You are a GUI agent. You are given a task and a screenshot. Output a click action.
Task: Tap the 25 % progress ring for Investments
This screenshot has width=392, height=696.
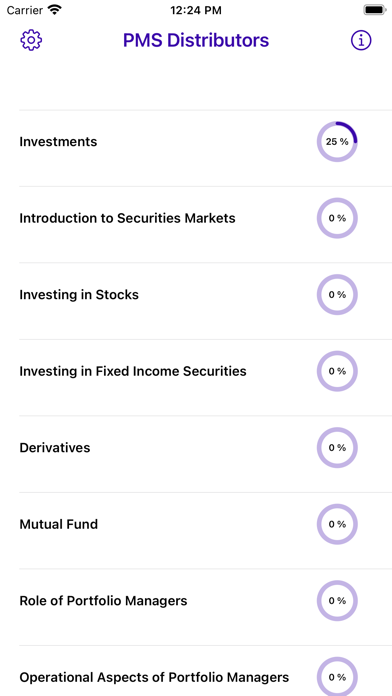pyautogui.click(x=337, y=142)
